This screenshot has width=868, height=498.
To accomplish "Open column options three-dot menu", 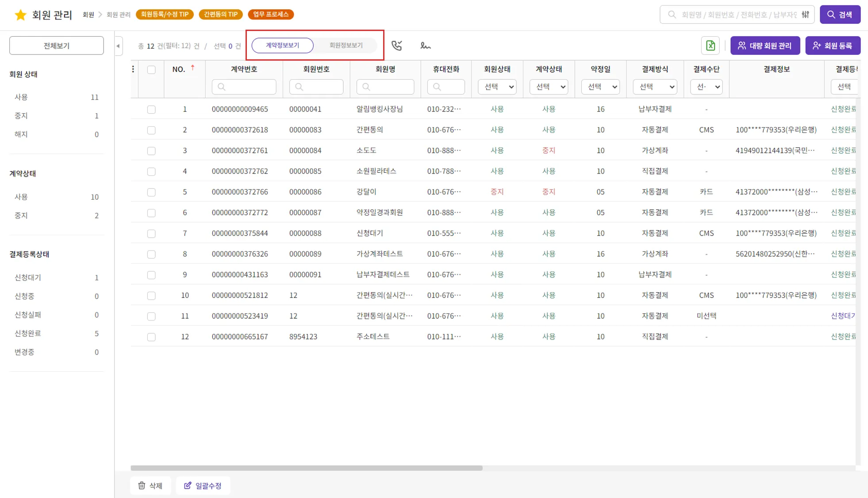I will click(x=133, y=69).
